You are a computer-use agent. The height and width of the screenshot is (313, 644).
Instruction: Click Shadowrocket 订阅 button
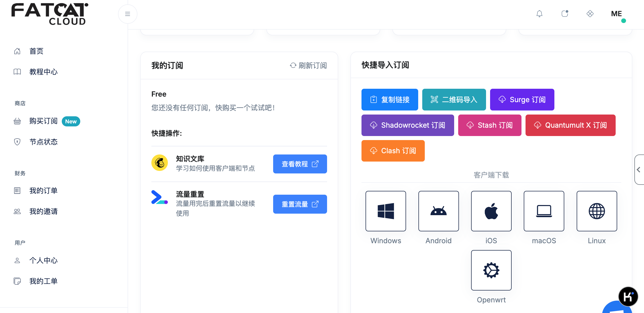408,125
